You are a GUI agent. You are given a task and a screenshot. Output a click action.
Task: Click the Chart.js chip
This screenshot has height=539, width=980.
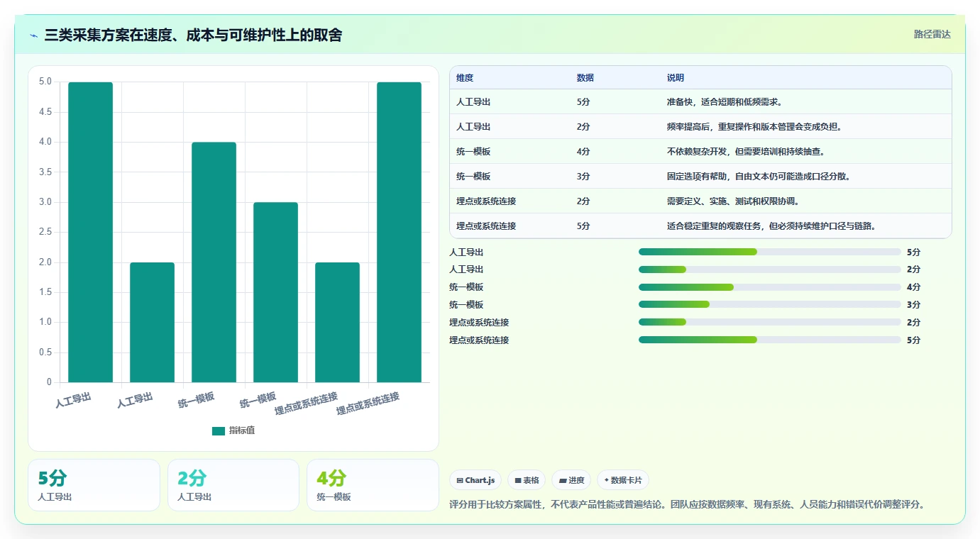pyautogui.click(x=475, y=480)
